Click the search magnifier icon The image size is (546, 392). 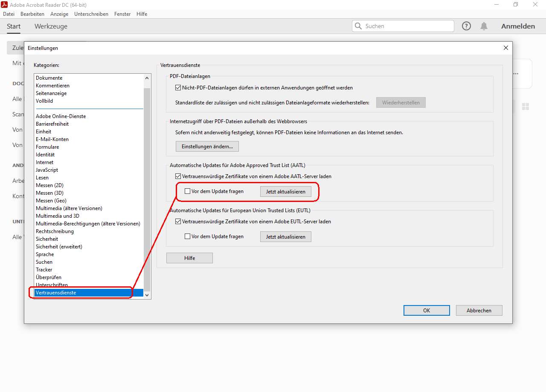pyautogui.click(x=358, y=26)
